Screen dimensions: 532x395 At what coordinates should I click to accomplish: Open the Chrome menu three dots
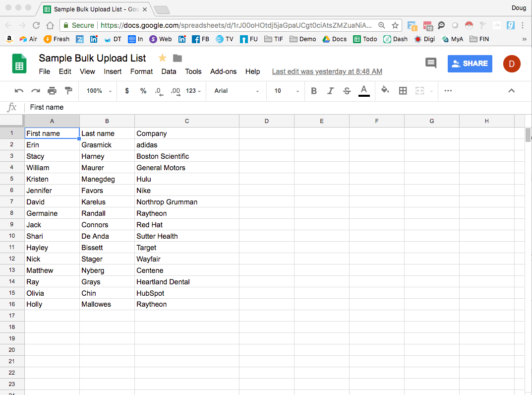click(x=523, y=25)
